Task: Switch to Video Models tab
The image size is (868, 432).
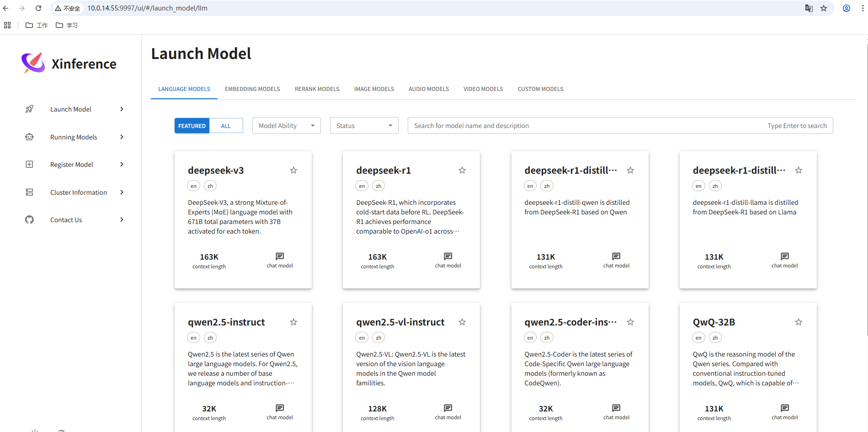Action: pos(483,89)
